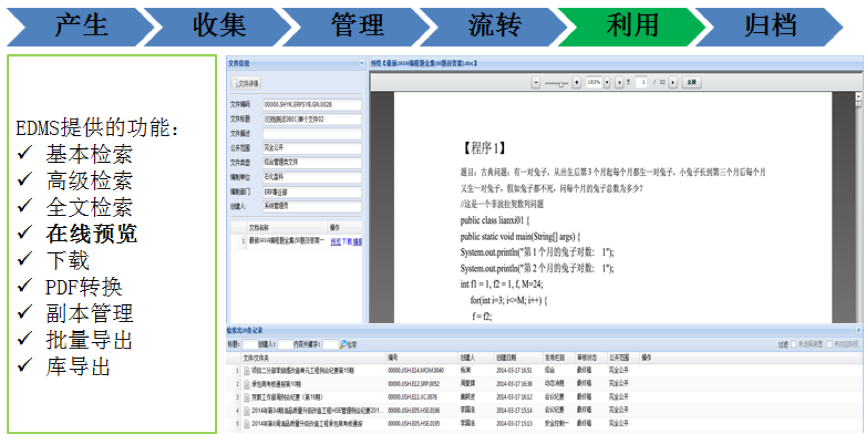The image size is (866, 445).
Task: Toggle the last filter checkbox at right
Action: click(827, 344)
